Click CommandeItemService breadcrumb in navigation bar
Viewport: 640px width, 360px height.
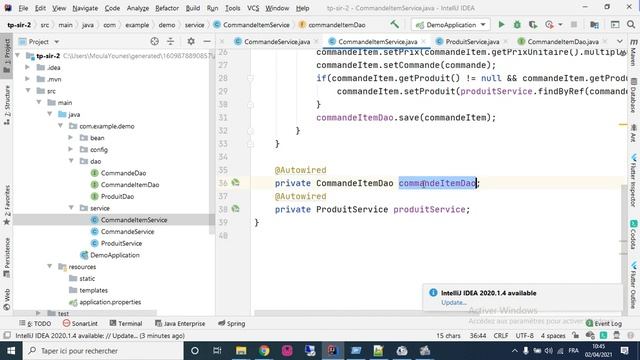(252, 24)
